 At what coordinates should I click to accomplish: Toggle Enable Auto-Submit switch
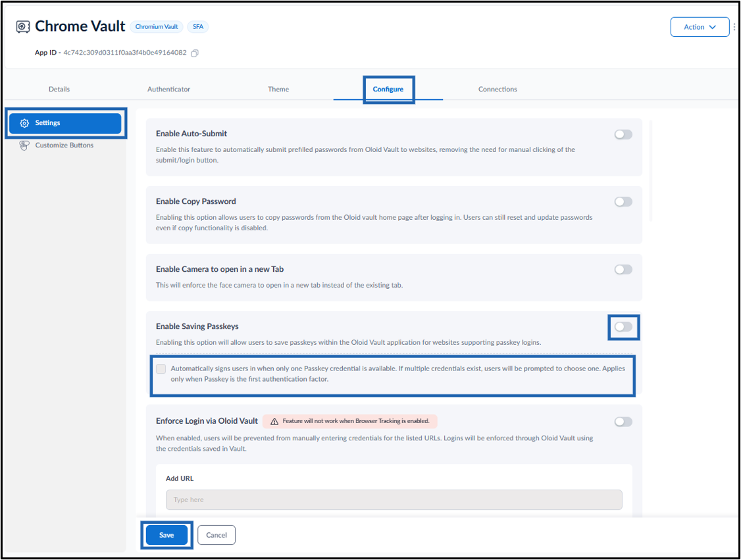[x=623, y=134]
